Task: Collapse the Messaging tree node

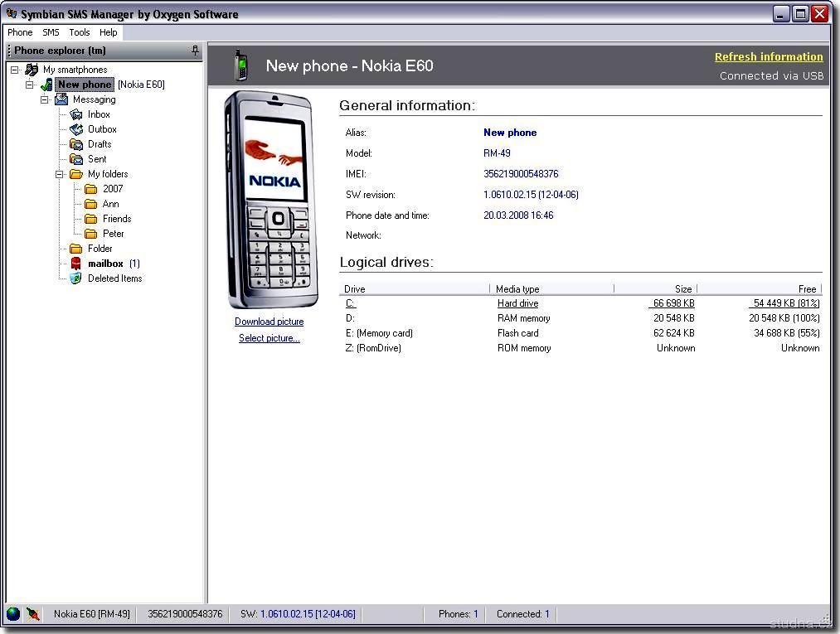Action: coord(45,99)
